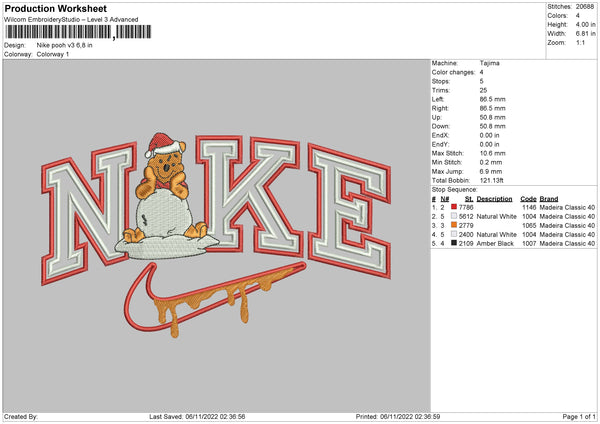Click code '1007' in stop row 5

[529, 243]
